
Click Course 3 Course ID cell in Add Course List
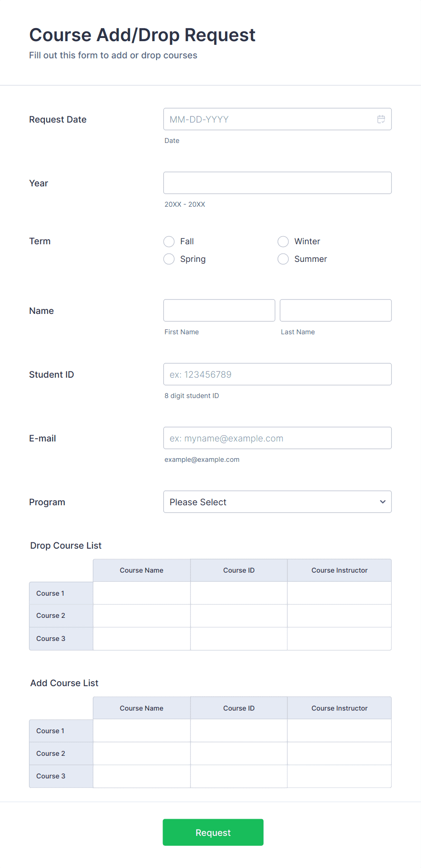coord(239,776)
